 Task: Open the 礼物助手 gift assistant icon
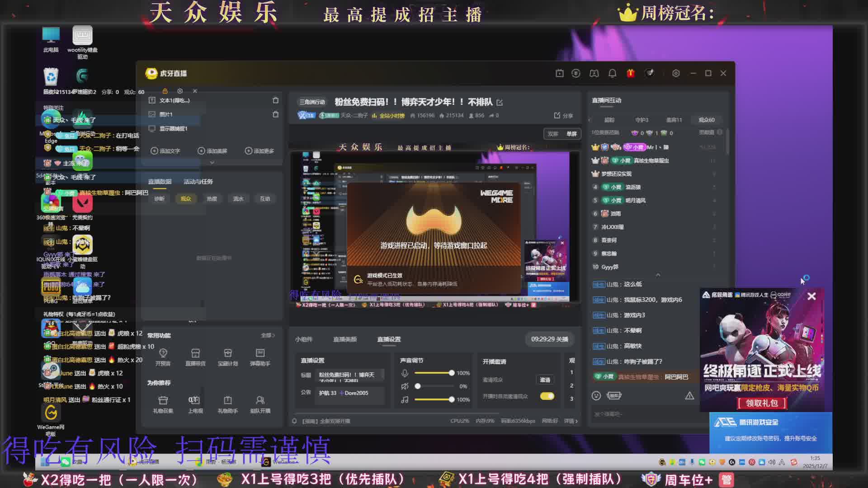[x=227, y=400]
